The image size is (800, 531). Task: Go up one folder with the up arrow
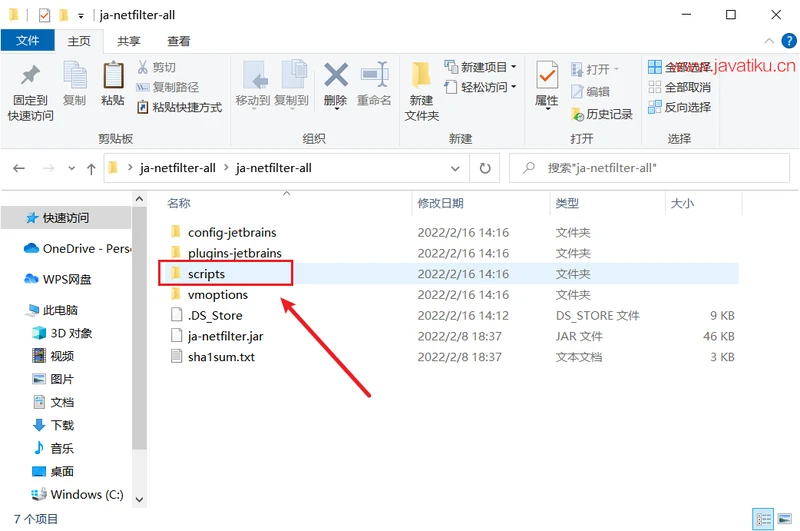(91, 168)
